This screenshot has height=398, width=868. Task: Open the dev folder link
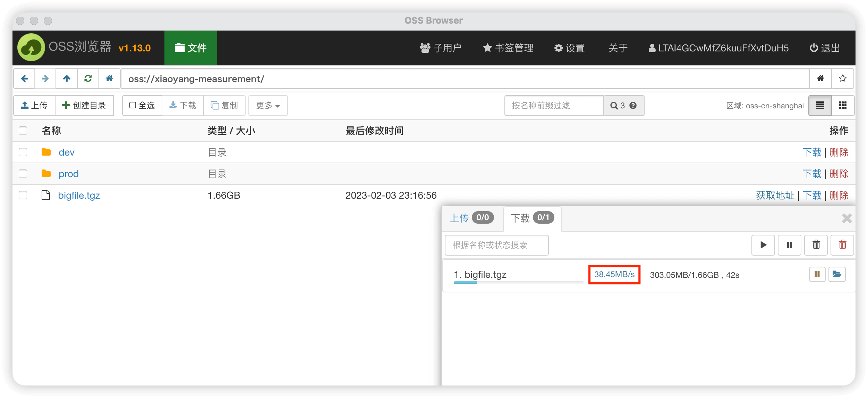(67, 152)
